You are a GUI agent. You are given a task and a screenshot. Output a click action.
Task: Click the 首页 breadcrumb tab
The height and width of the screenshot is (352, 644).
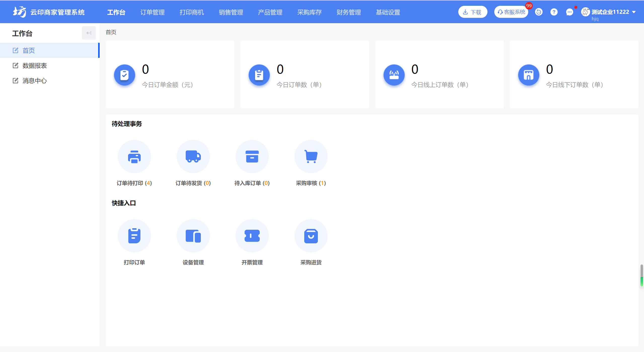point(111,32)
